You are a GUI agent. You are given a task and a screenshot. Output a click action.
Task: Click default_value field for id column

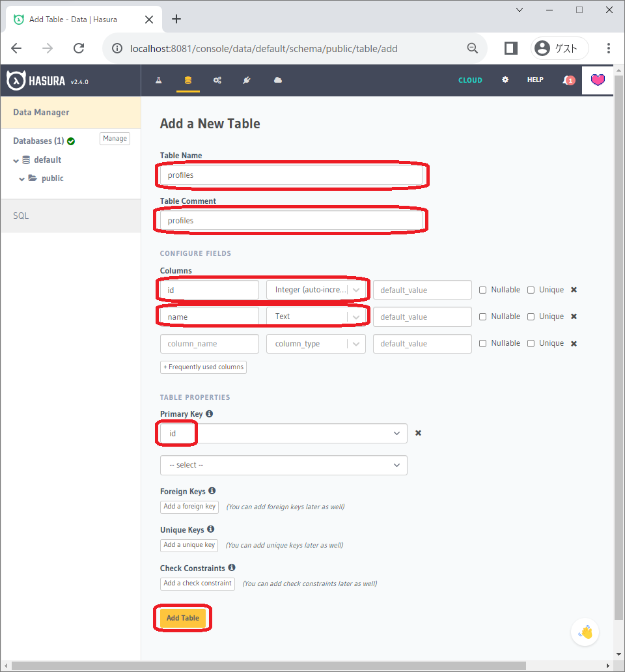pos(423,290)
